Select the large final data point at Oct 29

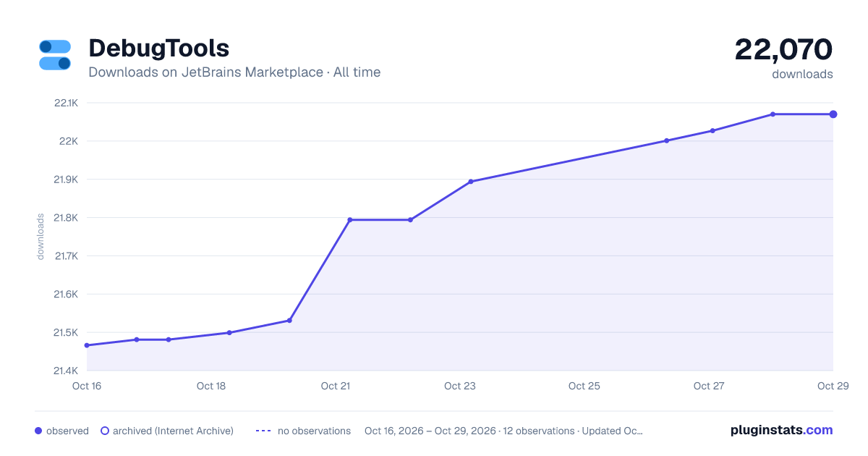[x=833, y=114]
